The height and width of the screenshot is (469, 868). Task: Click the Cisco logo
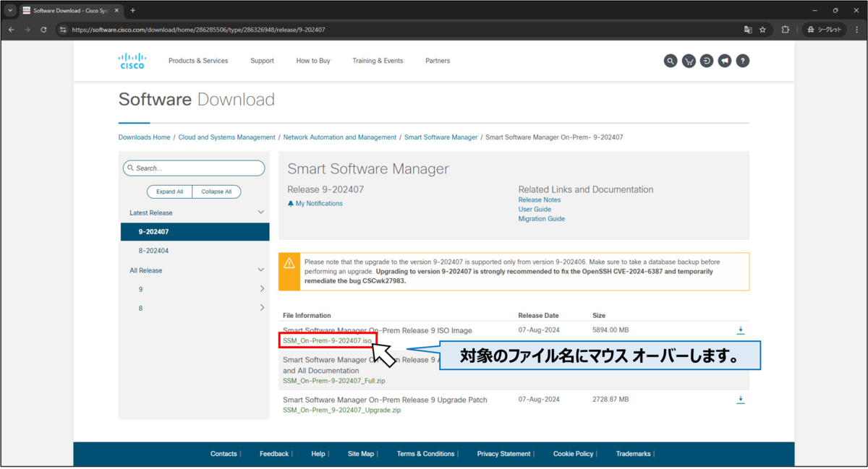[x=132, y=61]
